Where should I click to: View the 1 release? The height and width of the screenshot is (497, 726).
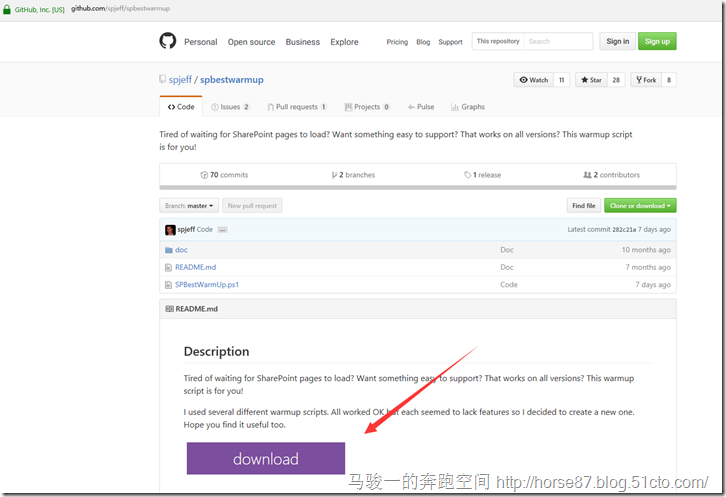point(482,175)
